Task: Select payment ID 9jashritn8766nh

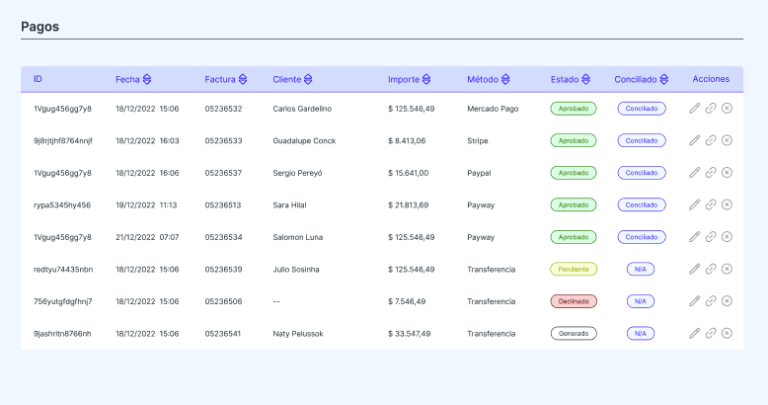Action: coord(62,334)
